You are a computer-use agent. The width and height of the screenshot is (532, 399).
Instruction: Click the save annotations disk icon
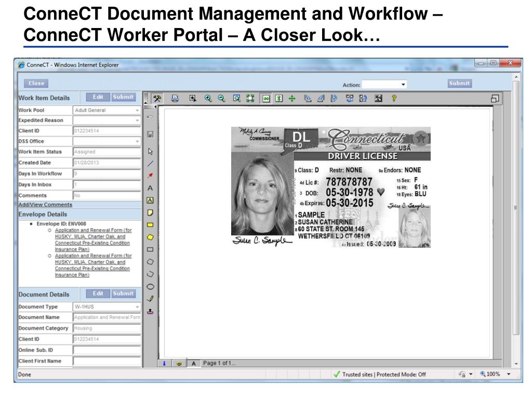point(150,135)
